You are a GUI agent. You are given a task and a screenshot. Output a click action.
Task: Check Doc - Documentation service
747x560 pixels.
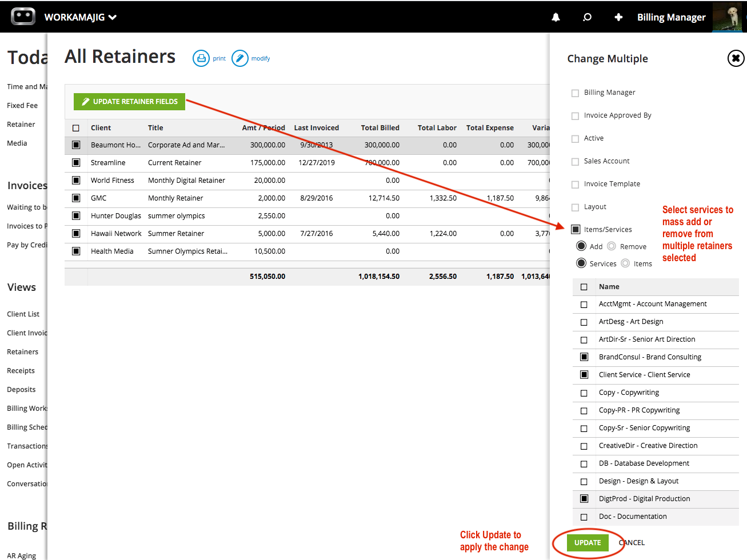584,517
